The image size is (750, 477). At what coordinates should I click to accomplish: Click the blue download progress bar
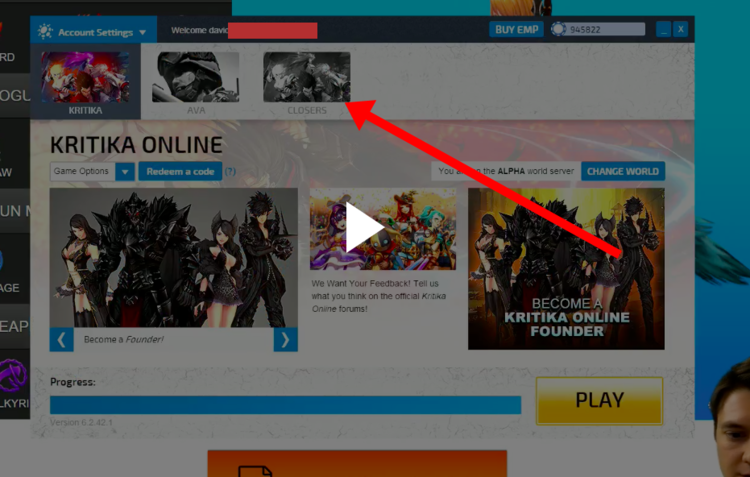285,405
